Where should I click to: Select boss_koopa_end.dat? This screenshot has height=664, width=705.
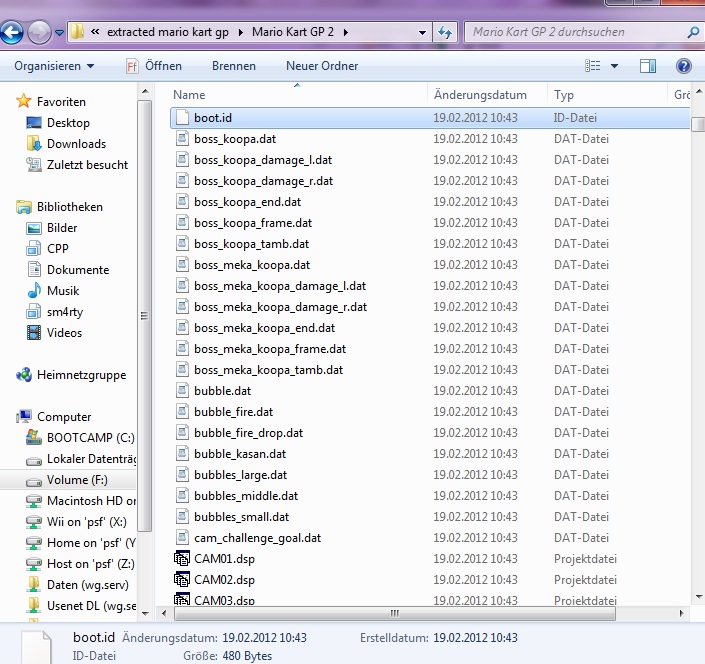247,202
